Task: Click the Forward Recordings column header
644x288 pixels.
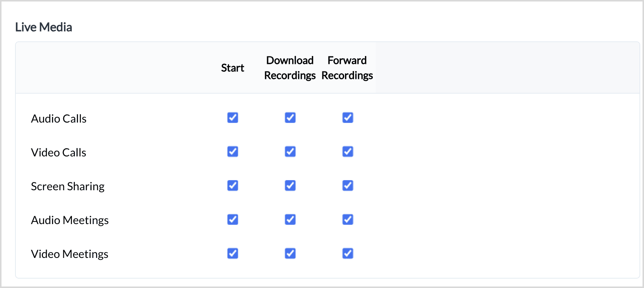Action: pyautogui.click(x=347, y=68)
